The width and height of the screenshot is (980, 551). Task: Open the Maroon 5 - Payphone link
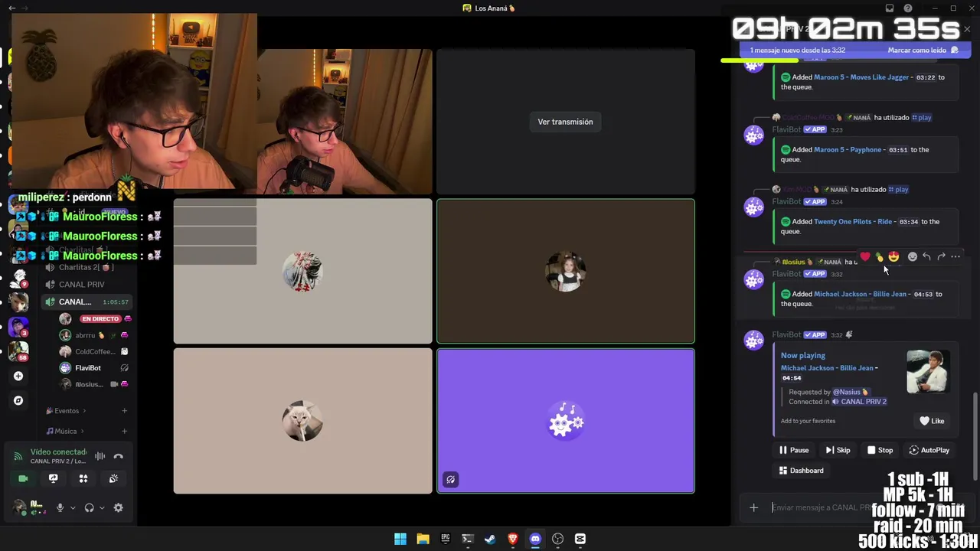tap(848, 150)
